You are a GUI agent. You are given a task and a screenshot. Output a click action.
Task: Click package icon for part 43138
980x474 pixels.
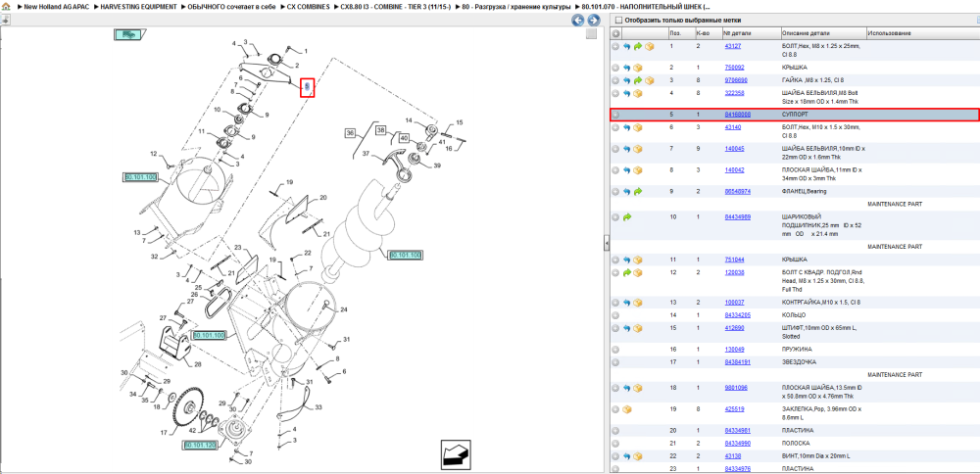click(638, 456)
